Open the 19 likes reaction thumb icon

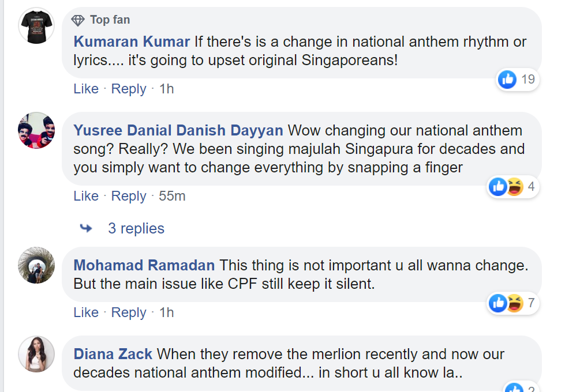pyautogui.click(x=507, y=79)
